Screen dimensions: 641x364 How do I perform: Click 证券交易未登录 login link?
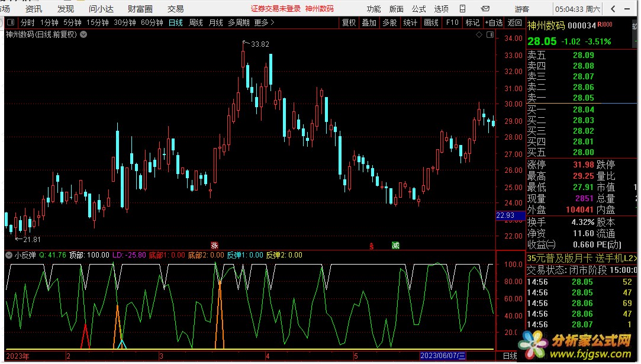[276, 9]
